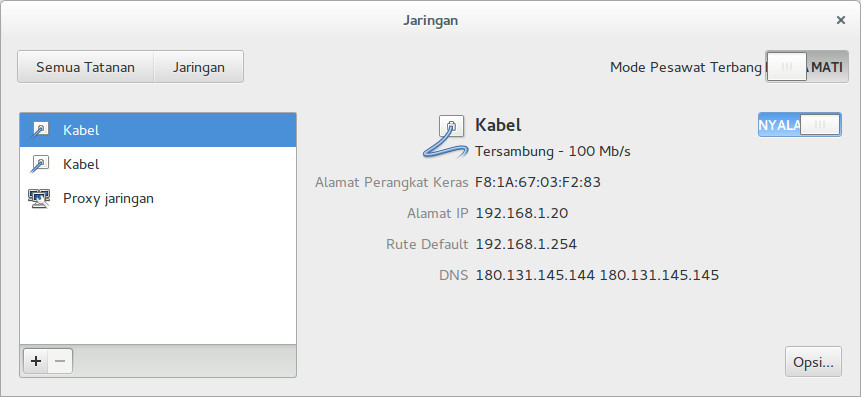This screenshot has height=397, width=861.
Task: Turn off the Kabel connection NYALA switch
Action: coord(800,125)
